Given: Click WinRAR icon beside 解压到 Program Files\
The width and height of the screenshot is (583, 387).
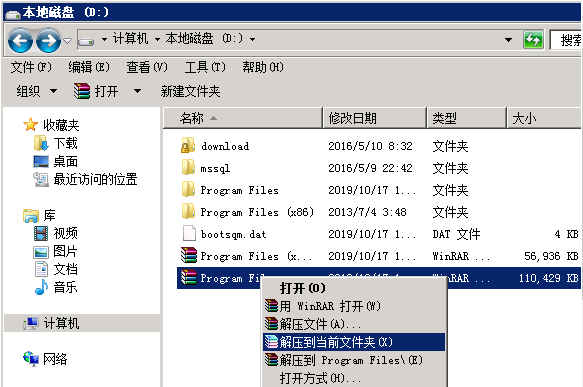Looking at the screenshot, I should (x=271, y=360).
